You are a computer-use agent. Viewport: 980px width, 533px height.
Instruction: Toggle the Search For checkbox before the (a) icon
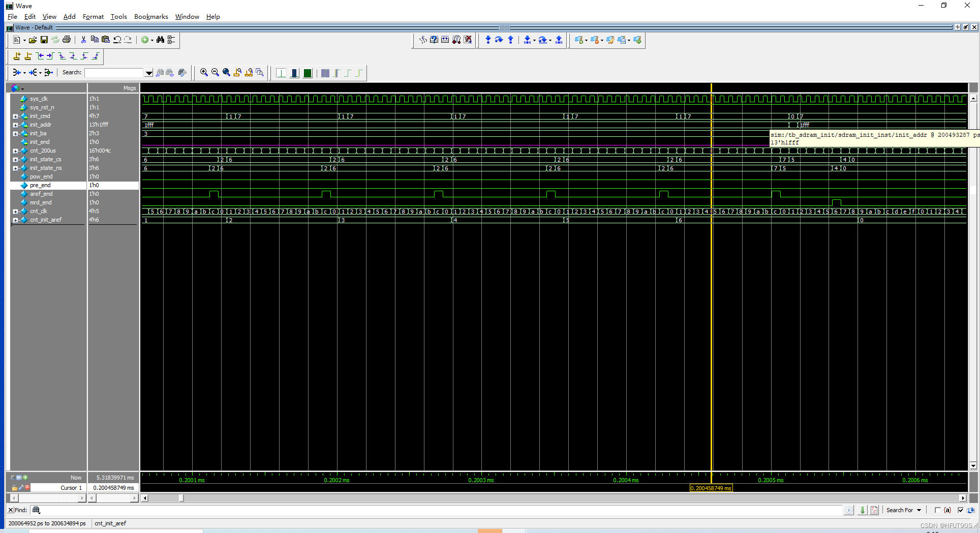click(x=937, y=510)
